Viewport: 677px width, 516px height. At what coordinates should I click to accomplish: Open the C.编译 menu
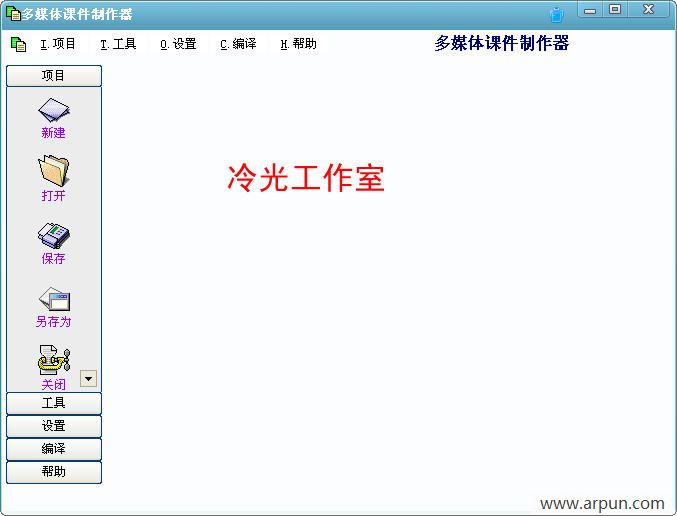coord(238,44)
